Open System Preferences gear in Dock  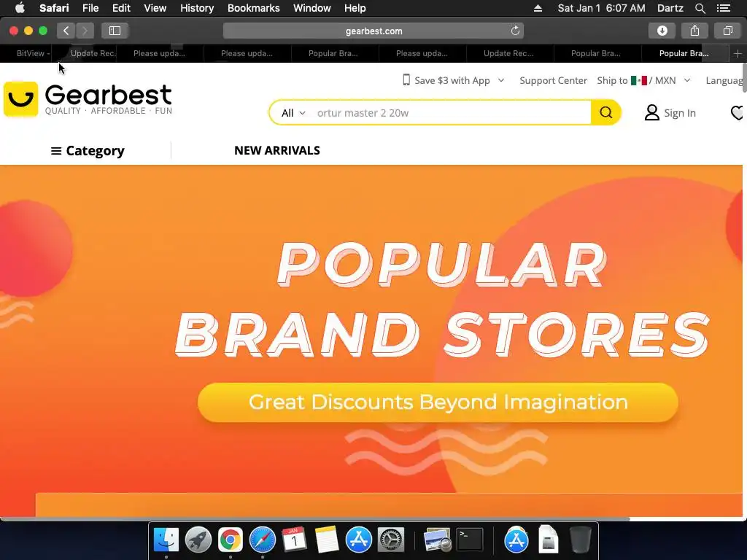point(391,540)
